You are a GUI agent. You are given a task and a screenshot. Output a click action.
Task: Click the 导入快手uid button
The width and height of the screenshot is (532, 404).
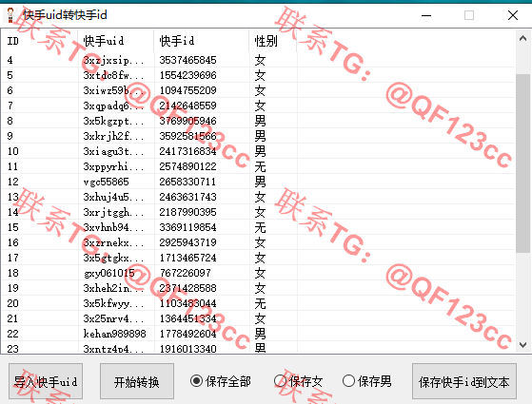[46, 381]
